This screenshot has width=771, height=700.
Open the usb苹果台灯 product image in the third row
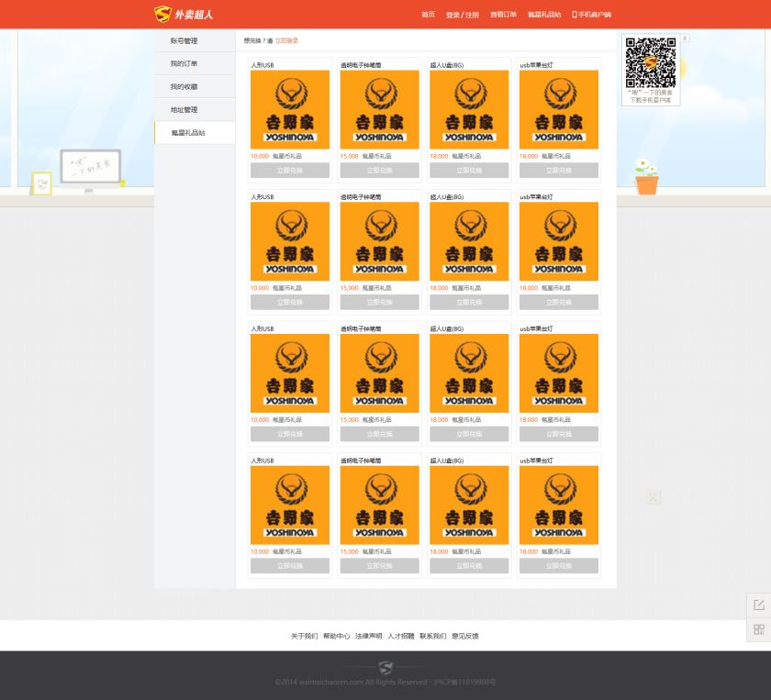click(x=559, y=373)
